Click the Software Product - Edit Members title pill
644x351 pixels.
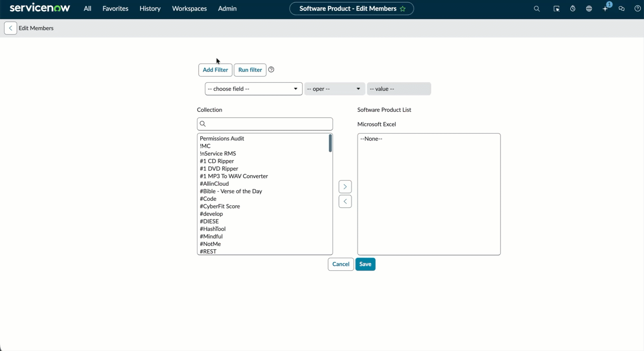point(352,9)
